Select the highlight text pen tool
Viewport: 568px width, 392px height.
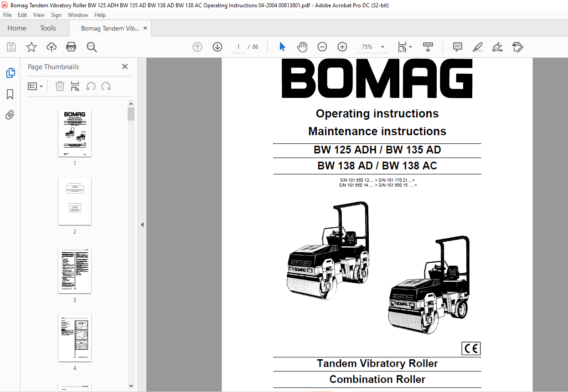point(477,47)
